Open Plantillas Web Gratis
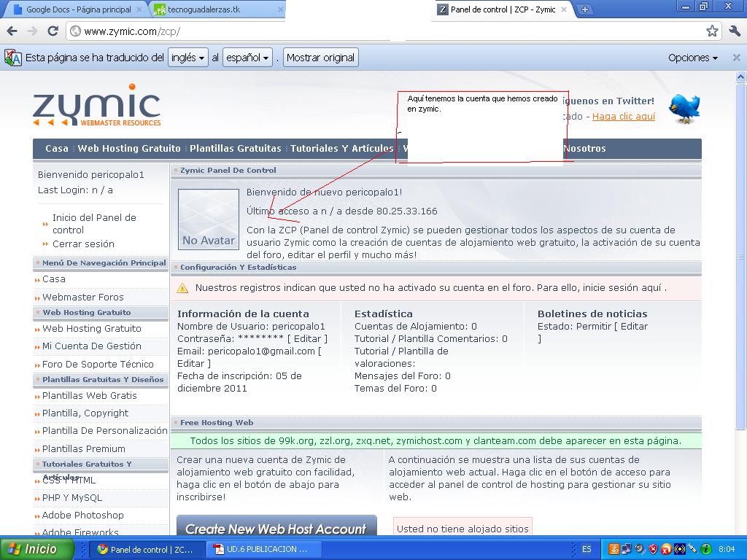Screen dimensions: 747x560 click(90, 396)
